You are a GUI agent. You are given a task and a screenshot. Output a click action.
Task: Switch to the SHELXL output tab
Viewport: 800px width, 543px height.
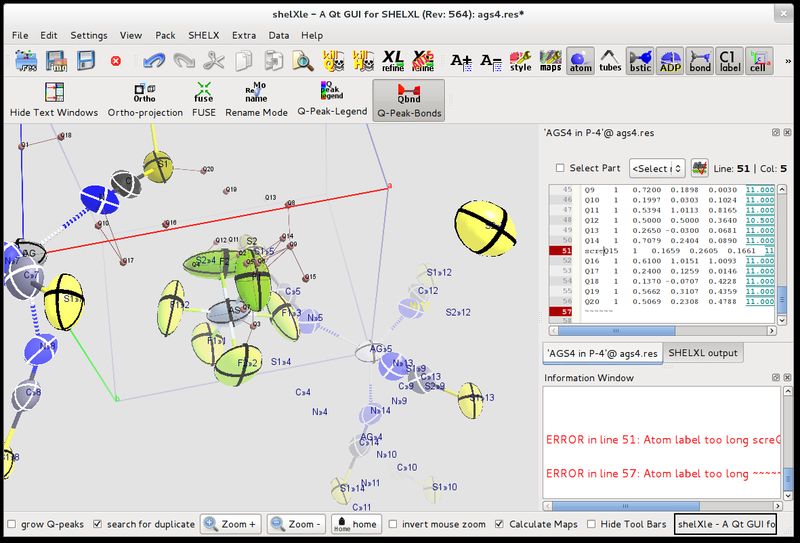coord(703,353)
